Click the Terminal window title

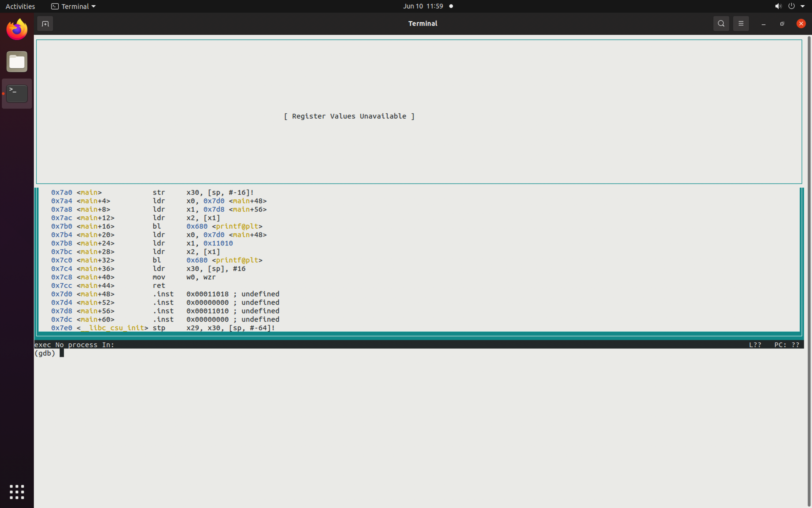tap(423, 24)
